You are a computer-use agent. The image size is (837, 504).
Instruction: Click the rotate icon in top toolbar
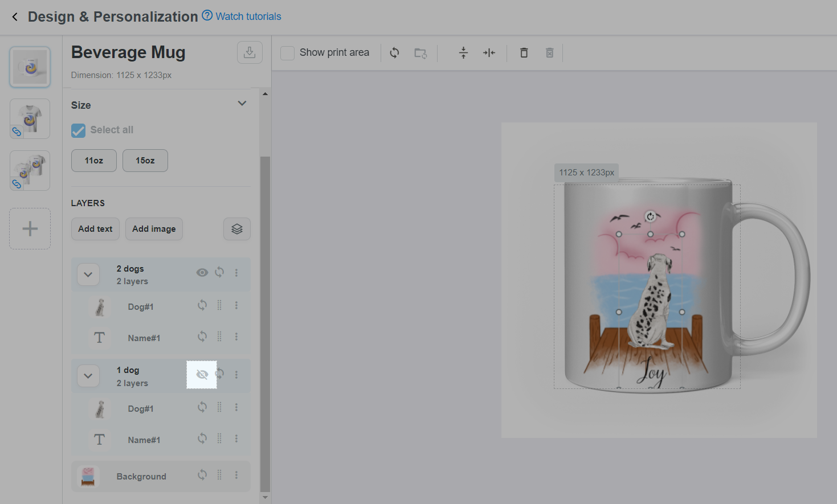point(394,53)
